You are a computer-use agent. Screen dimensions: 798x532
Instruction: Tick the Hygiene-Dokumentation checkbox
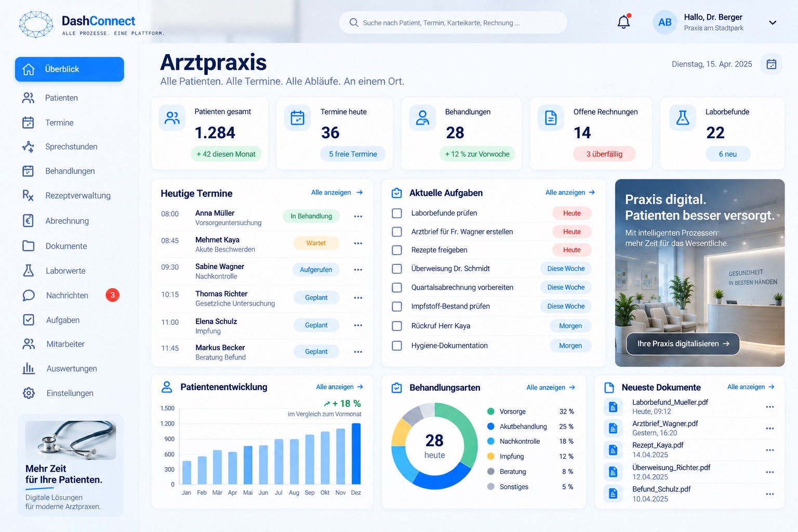397,345
